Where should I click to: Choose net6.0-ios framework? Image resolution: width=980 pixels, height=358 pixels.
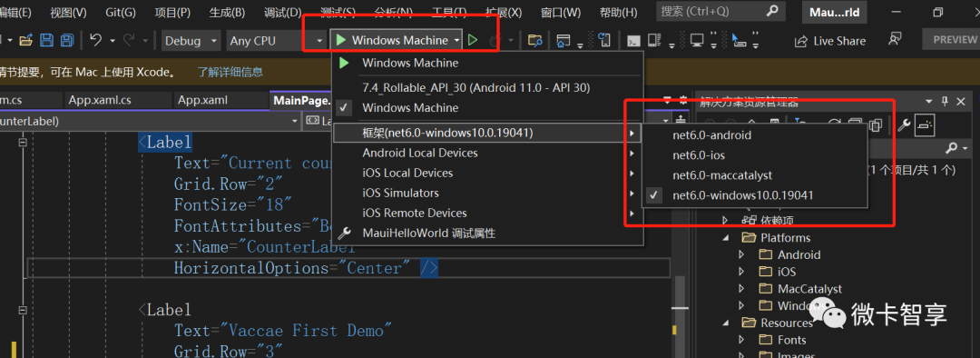coord(699,154)
